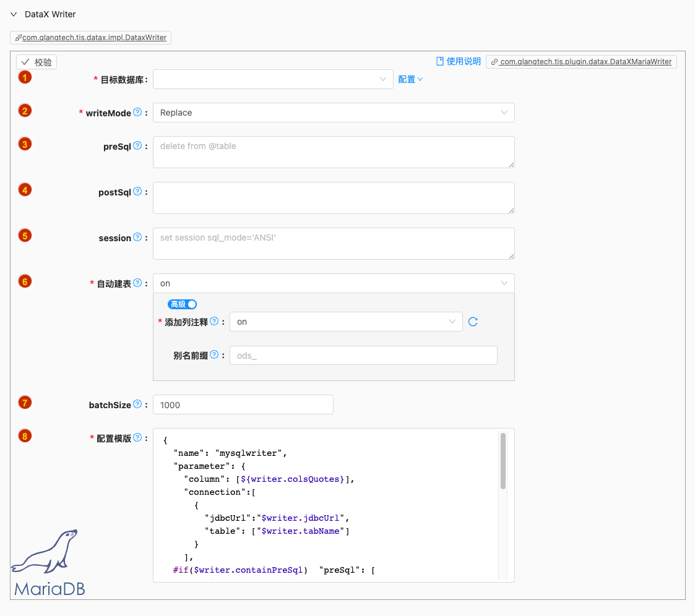Toggle the 高级 advanced switch
This screenshot has height=616, width=695.
[x=183, y=304]
